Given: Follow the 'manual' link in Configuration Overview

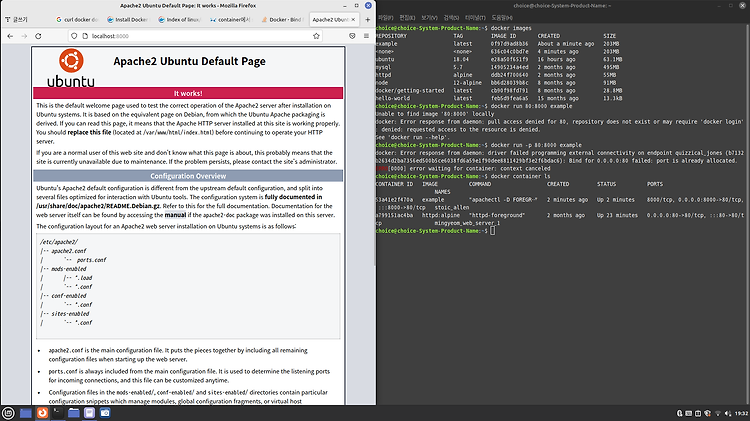Looking at the screenshot, I should point(175,215).
